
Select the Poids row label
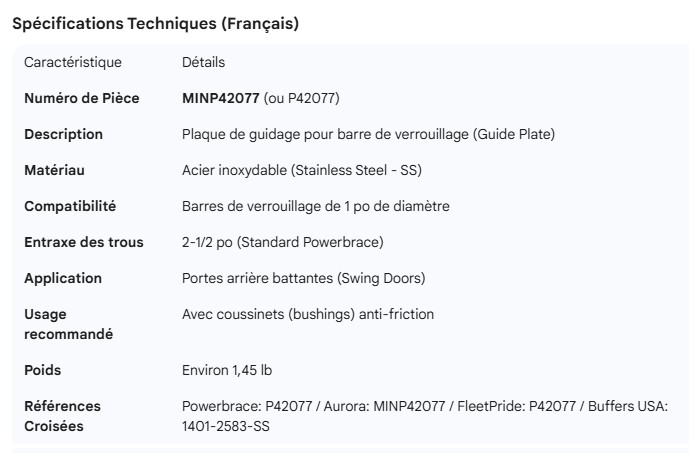click(x=43, y=370)
